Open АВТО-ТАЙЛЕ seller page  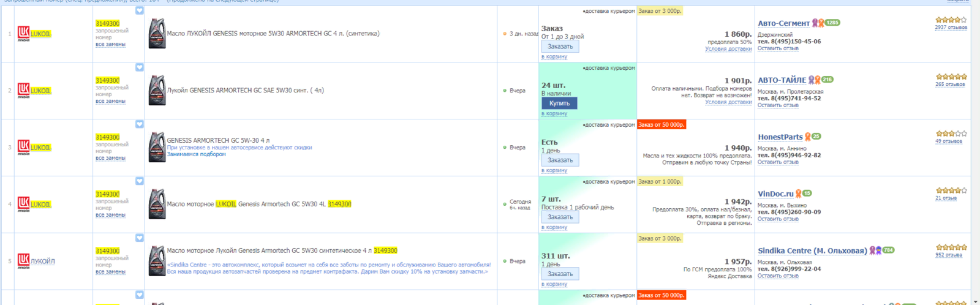point(782,80)
